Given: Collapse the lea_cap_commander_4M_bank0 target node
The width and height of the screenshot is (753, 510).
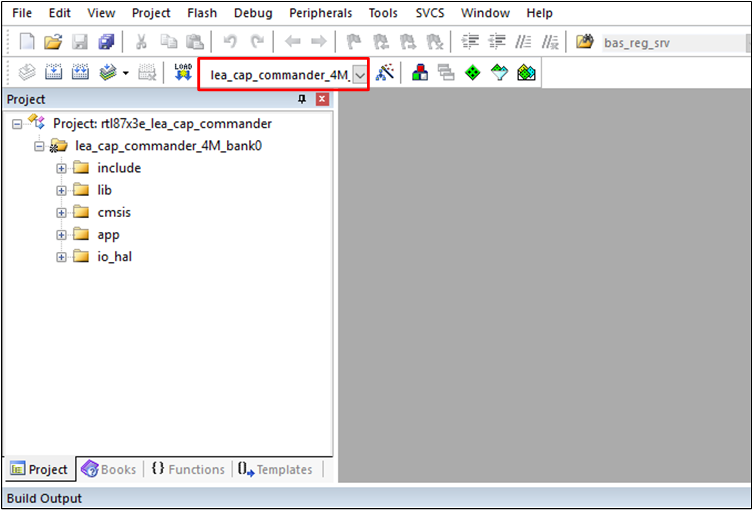Looking at the screenshot, I should [39, 146].
